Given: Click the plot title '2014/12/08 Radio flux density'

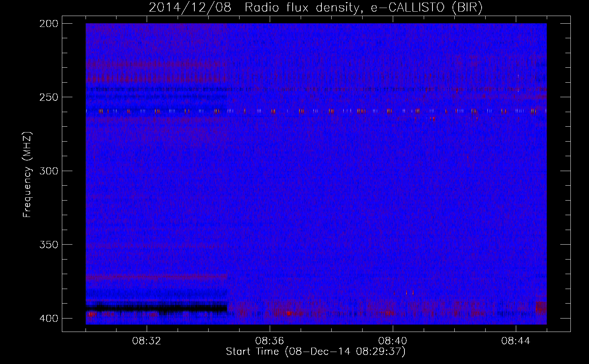Looking at the screenshot, I should point(316,7).
